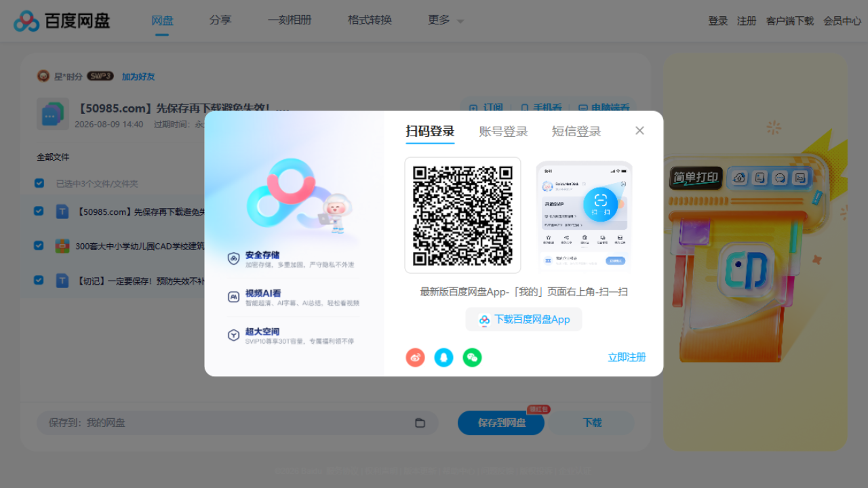Image resolution: width=868 pixels, height=488 pixels.
Task: Click 下载百度网盘App button
Action: (x=524, y=319)
